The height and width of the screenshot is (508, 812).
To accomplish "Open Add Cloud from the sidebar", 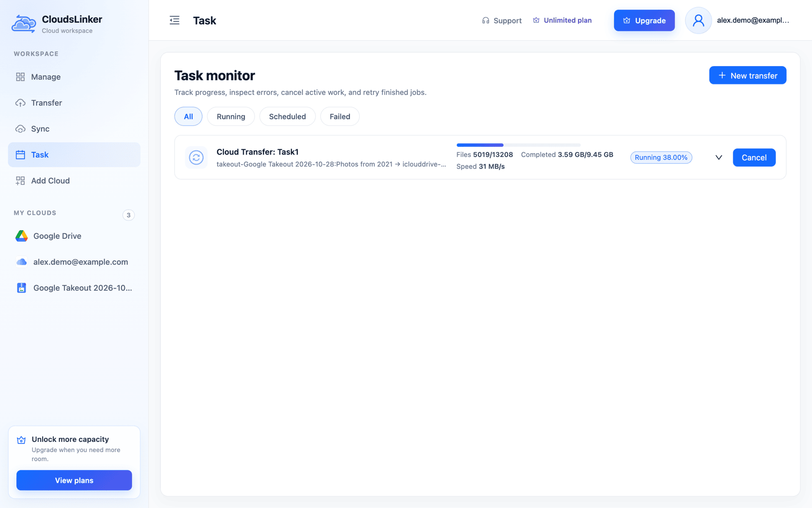I will coord(74,180).
